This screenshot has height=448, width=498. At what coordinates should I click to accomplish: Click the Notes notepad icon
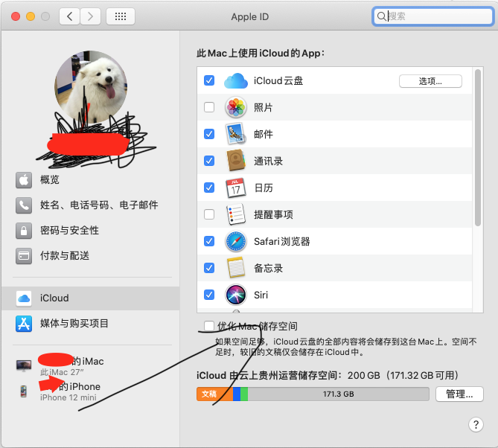pos(236,268)
